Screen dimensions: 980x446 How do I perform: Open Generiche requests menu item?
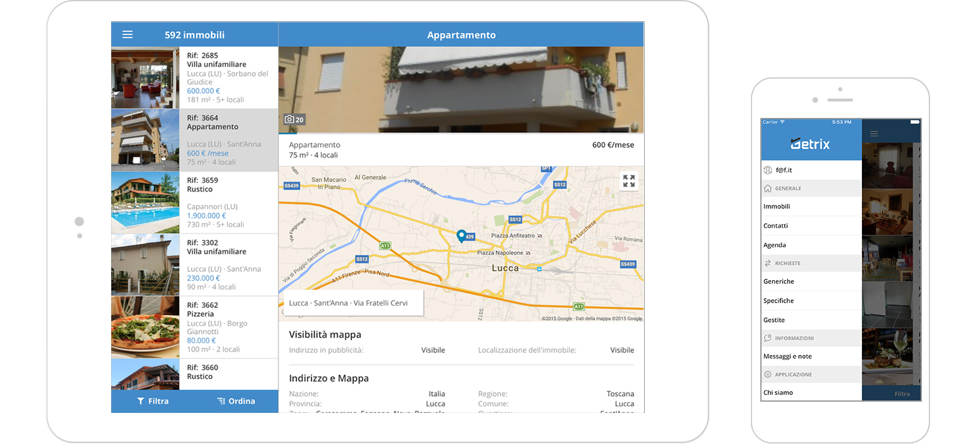click(x=779, y=281)
